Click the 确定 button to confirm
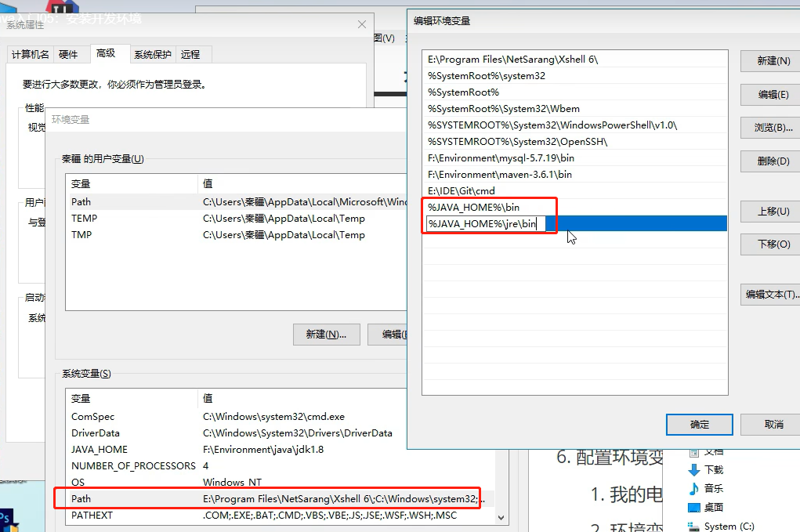Screen dimensions: 800x532 (x=698, y=424)
